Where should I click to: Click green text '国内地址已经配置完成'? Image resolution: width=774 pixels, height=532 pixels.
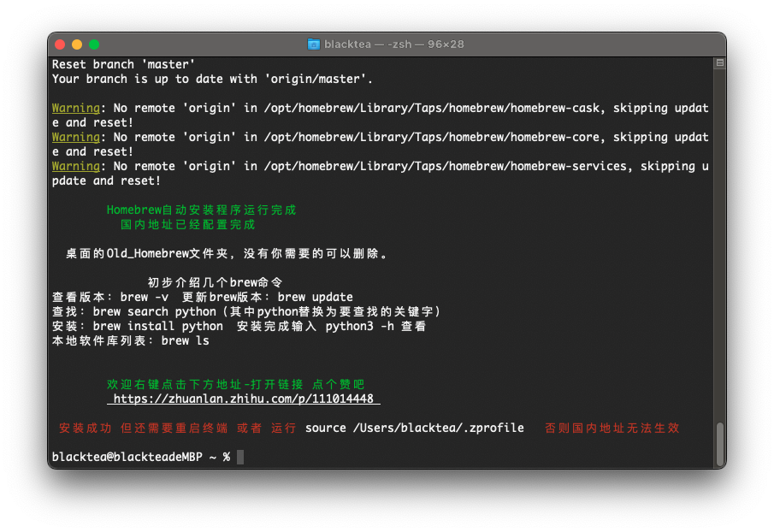(x=188, y=225)
